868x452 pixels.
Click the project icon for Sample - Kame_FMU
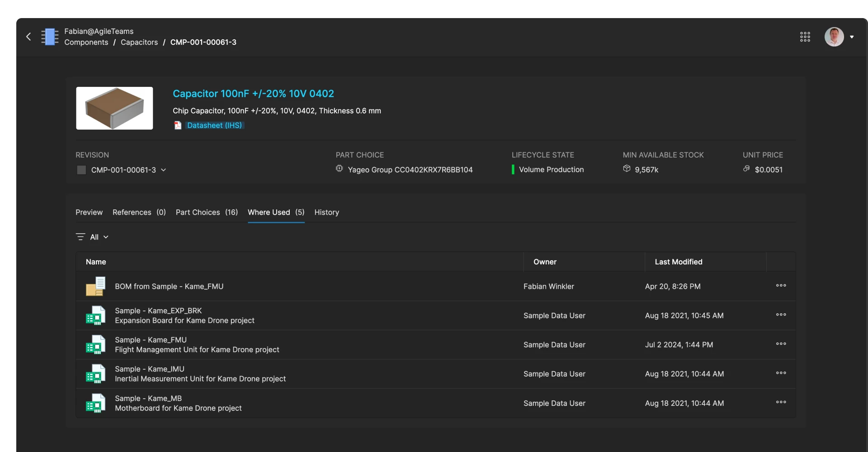pyautogui.click(x=96, y=345)
